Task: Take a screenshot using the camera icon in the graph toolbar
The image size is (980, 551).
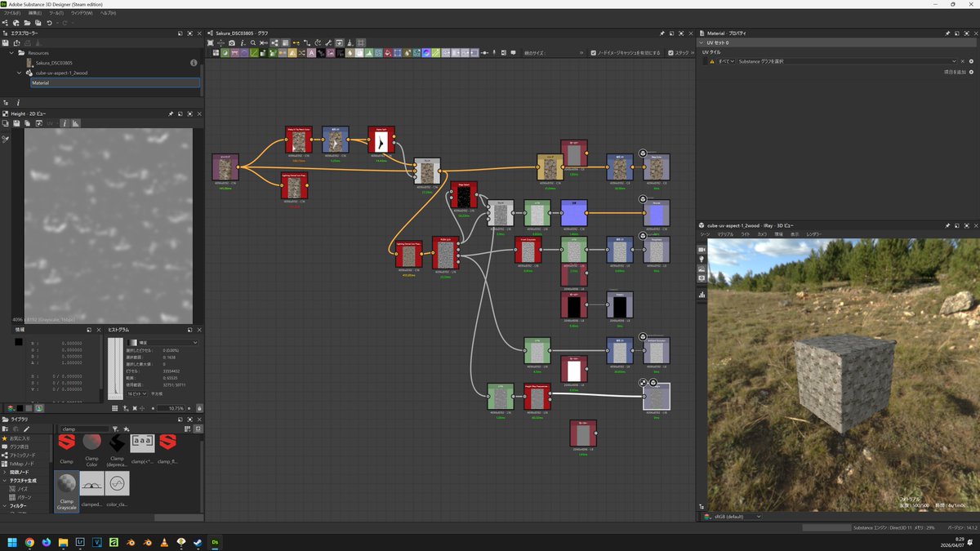Action: click(232, 43)
